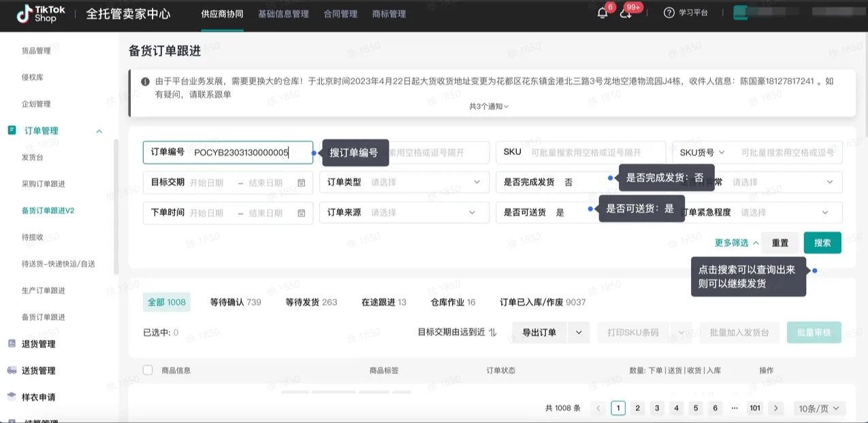Click the 搜索 button
The height and width of the screenshot is (423, 868).
tap(822, 243)
